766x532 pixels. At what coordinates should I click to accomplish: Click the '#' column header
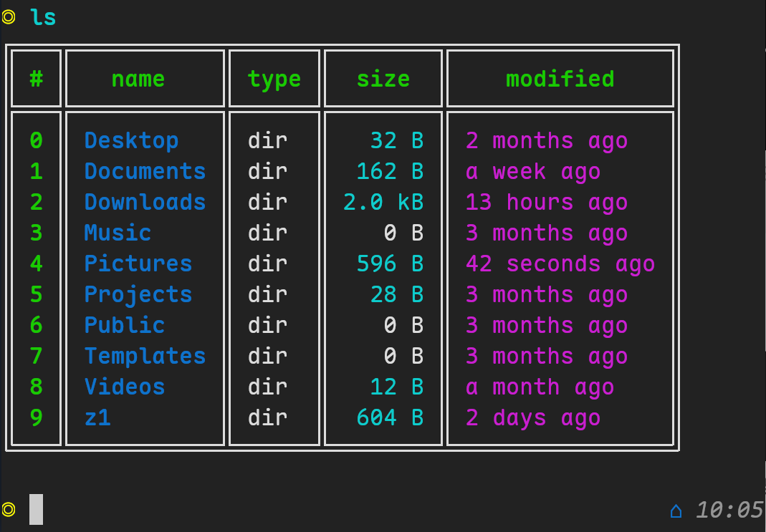(36, 79)
